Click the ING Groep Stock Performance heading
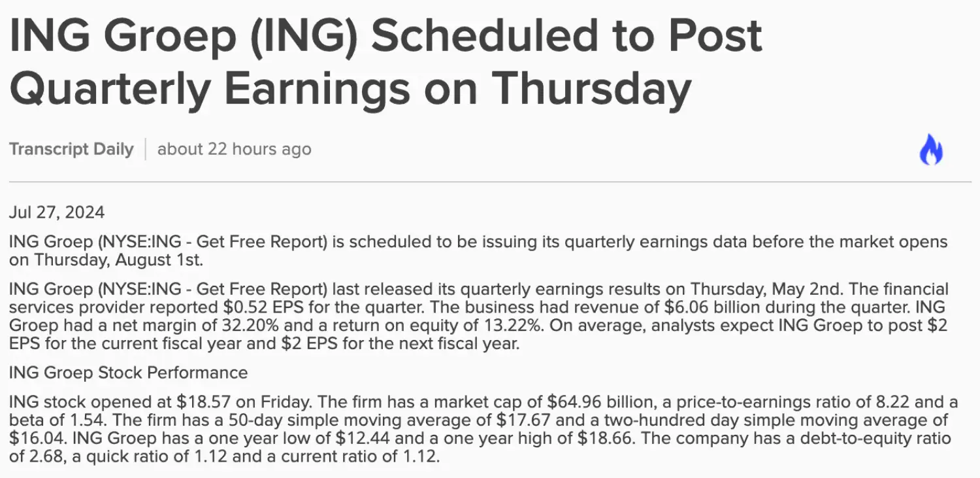This screenshot has width=980, height=478. coord(129,373)
